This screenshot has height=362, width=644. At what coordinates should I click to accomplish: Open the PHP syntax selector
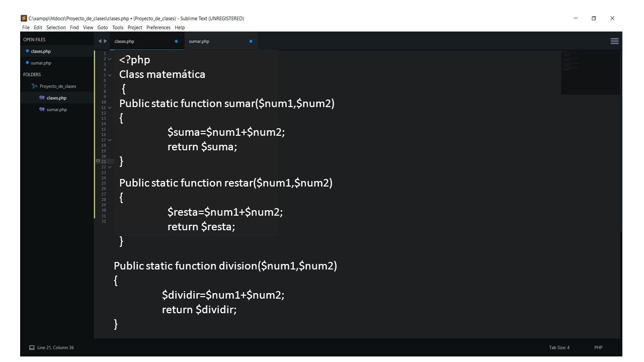coord(598,347)
